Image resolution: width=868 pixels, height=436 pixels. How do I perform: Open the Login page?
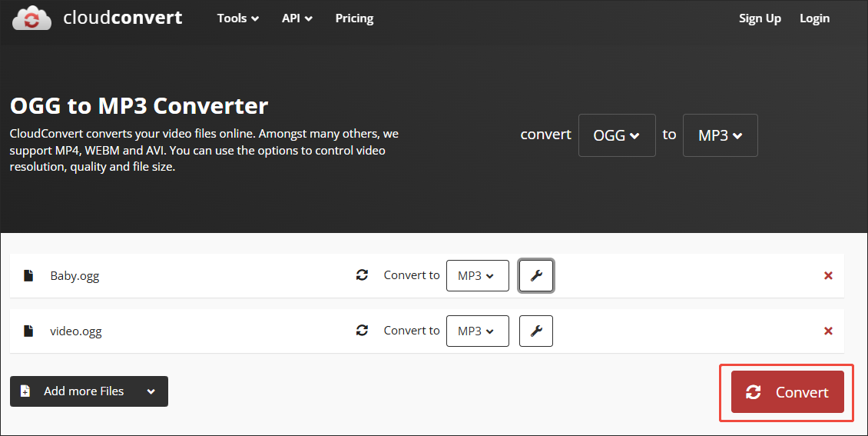pyautogui.click(x=814, y=18)
